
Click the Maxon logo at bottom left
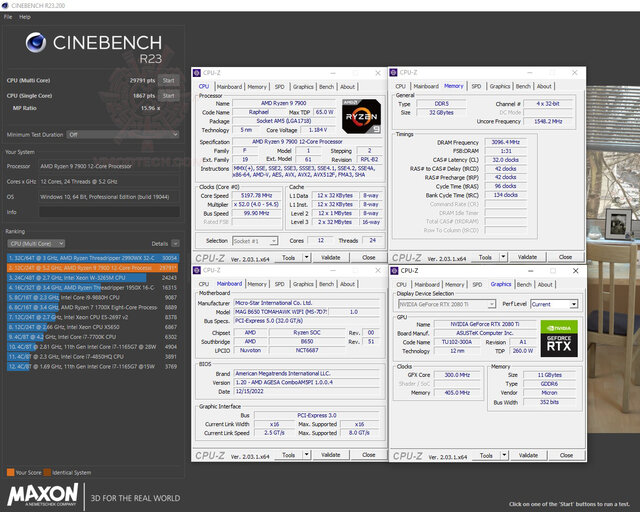43,495
